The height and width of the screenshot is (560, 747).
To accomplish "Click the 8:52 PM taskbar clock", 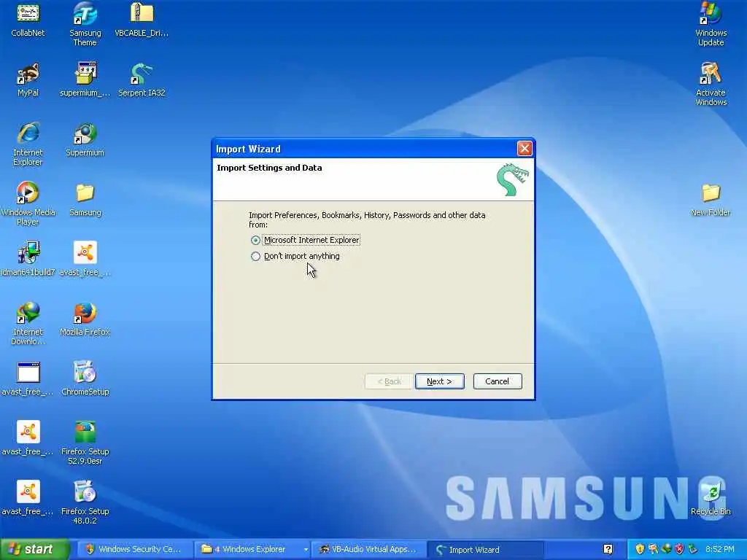I will click(x=720, y=550).
